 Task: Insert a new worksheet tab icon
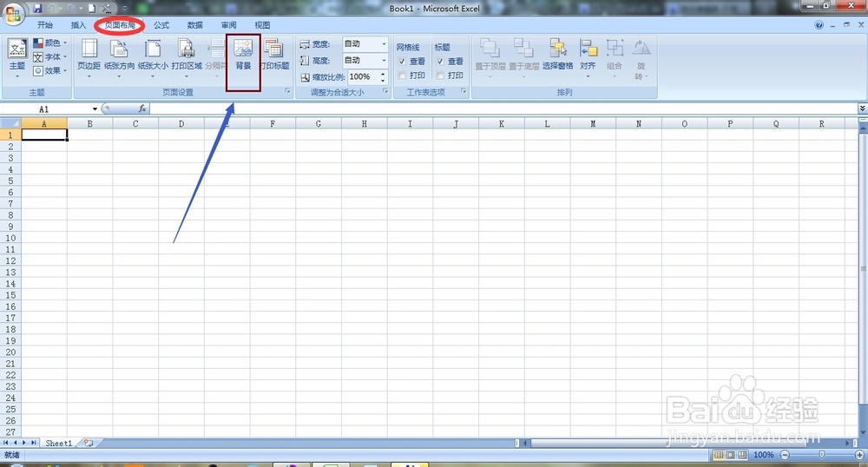[x=89, y=444]
